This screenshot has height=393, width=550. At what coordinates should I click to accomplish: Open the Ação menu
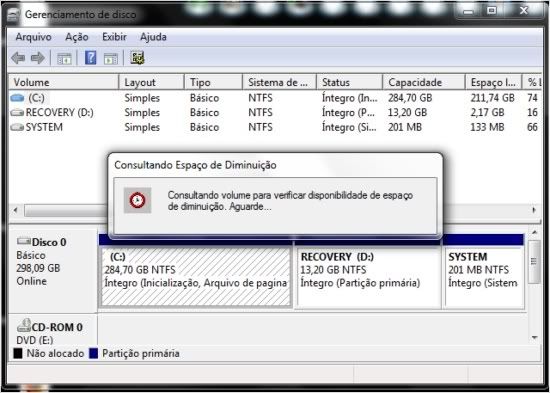(x=76, y=37)
